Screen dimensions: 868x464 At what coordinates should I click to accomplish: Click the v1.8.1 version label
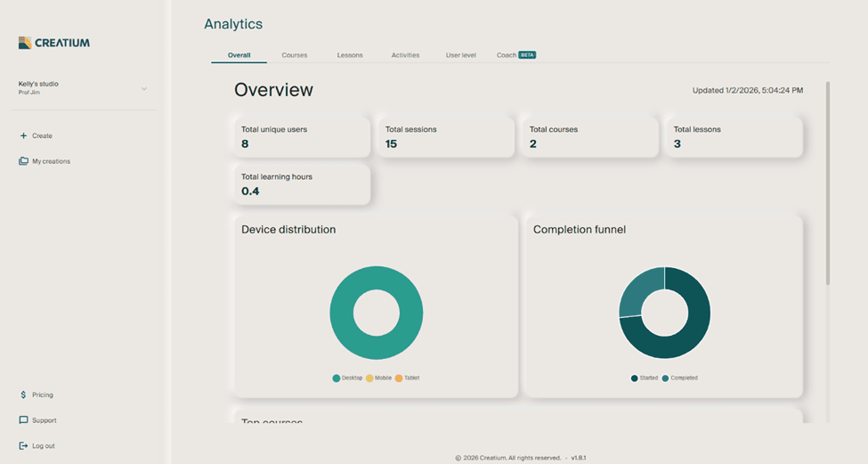pyautogui.click(x=579, y=458)
